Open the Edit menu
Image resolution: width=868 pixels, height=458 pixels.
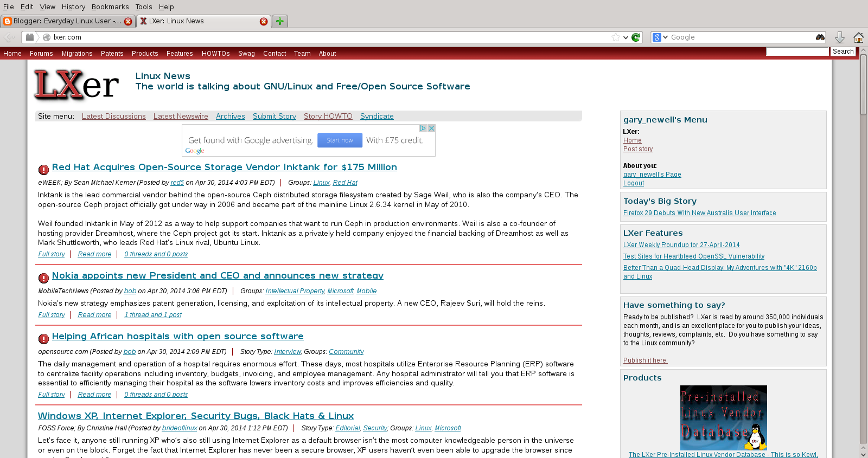(27, 7)
